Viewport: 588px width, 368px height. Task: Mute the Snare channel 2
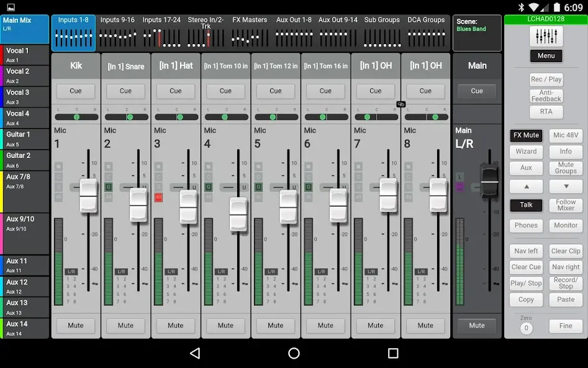125,326
